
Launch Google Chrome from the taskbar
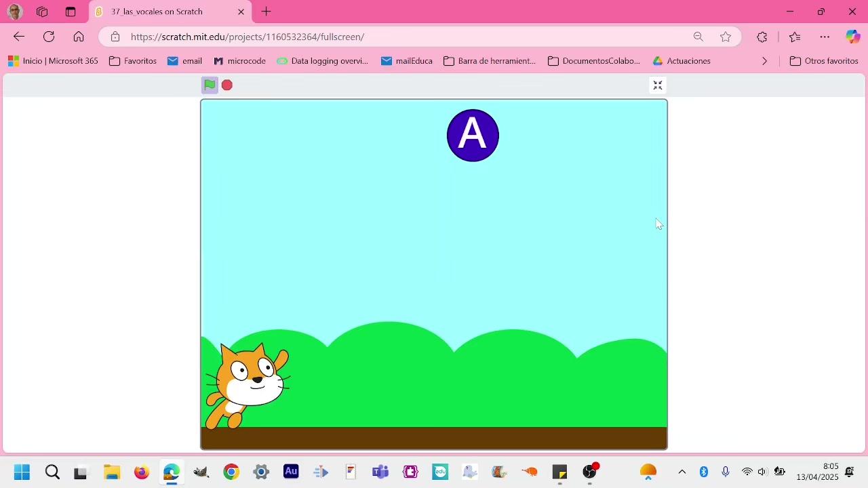click(x=231, y=472)
